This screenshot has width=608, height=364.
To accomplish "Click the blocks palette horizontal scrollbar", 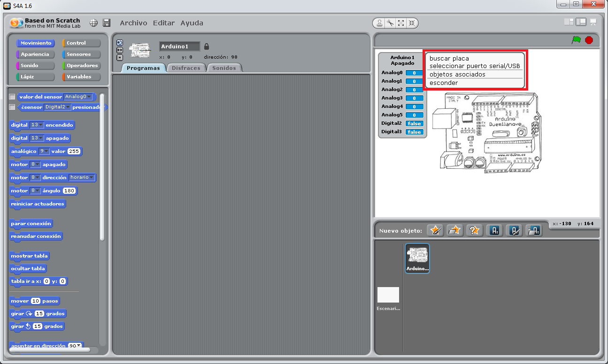I will coord(50,349).
